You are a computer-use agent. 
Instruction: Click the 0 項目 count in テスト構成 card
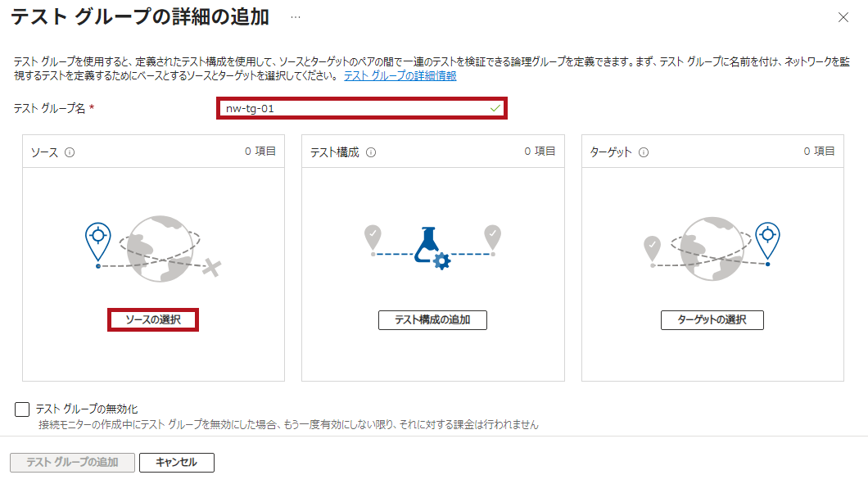540,152
